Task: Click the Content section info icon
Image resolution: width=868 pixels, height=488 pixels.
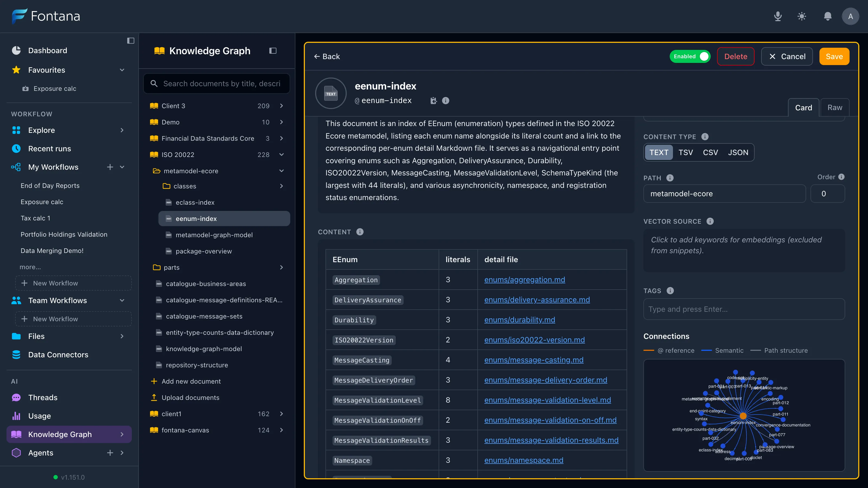Action: [x=360, y=232]
